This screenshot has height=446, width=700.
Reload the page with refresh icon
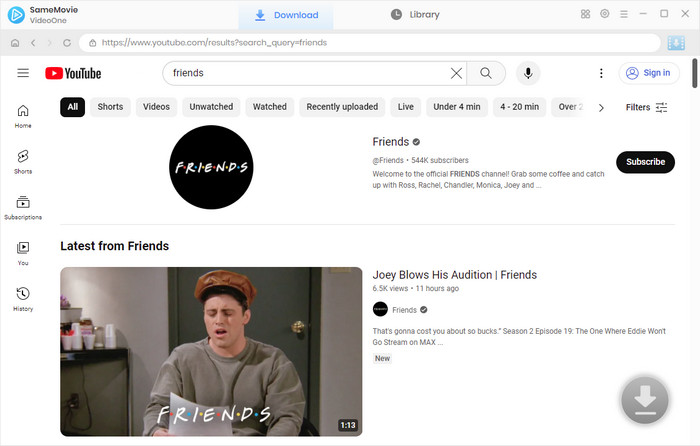pyautogui.click(x=67, y=43)
